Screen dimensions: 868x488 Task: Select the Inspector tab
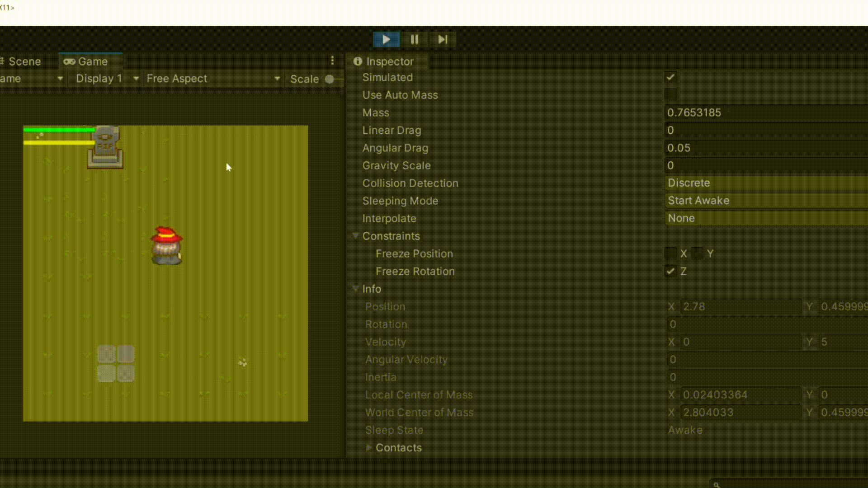[x=389, y=61]
